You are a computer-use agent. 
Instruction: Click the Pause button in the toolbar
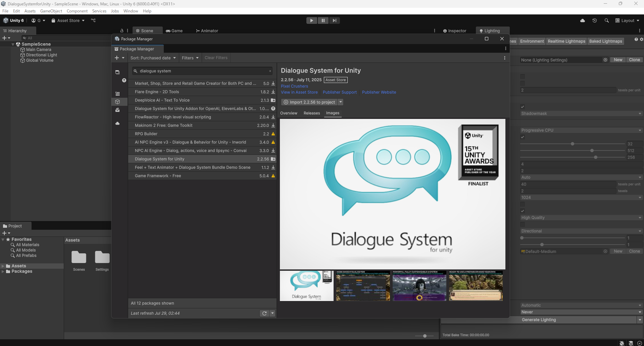tap(323, 20)
